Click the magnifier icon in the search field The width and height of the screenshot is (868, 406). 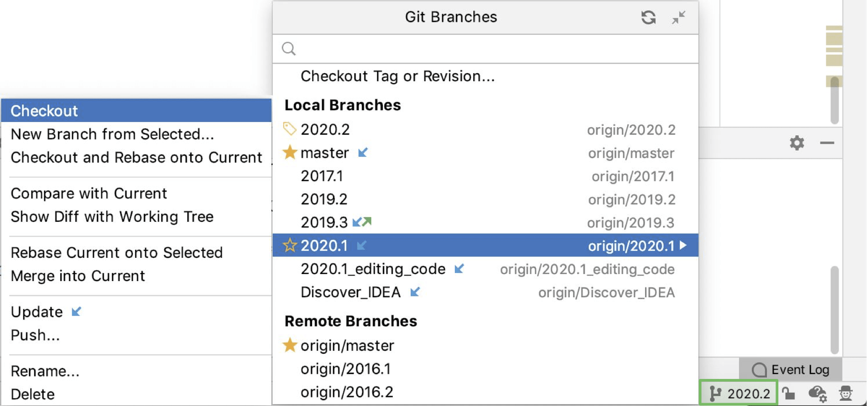tap(289, 48)
